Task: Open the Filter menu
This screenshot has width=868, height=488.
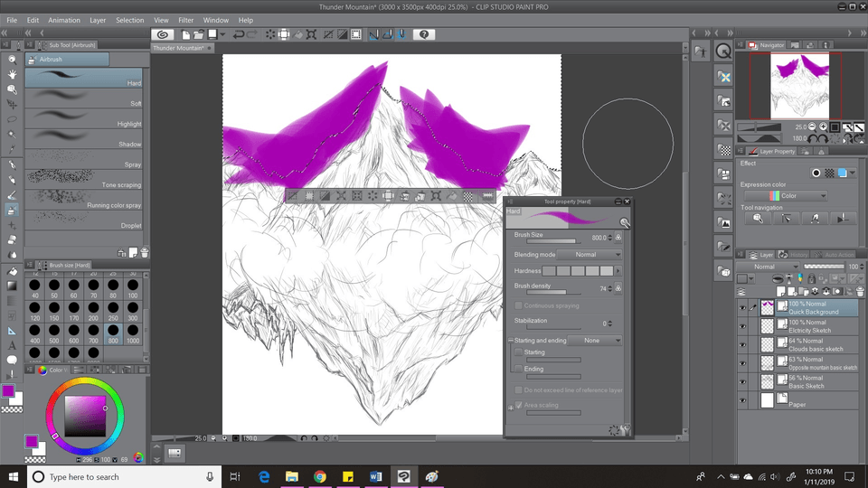Action: 185,20
